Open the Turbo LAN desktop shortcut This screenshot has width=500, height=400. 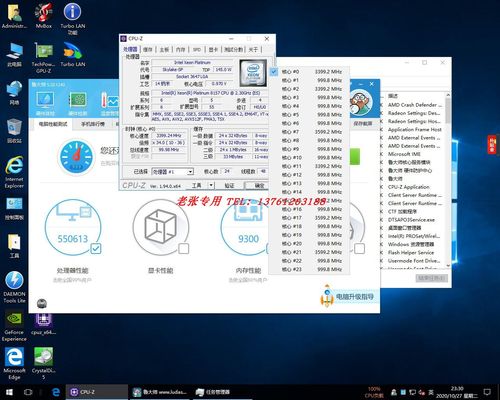72,55
